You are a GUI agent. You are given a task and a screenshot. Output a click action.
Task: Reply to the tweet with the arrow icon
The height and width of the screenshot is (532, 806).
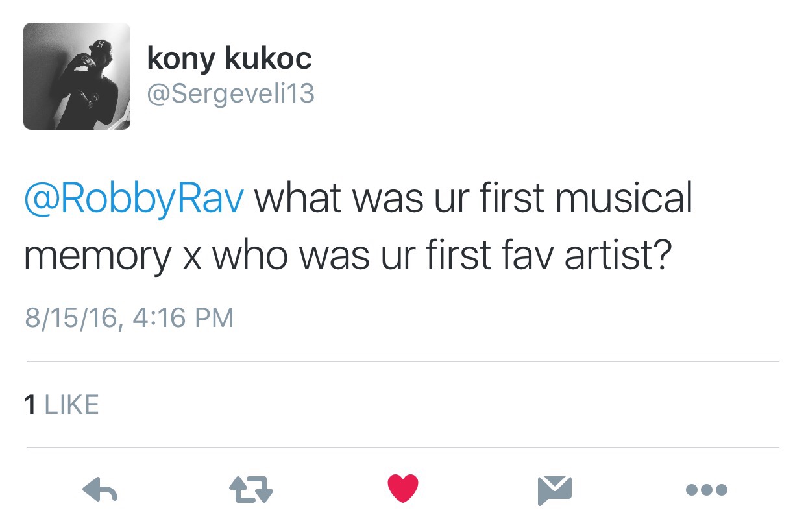(101, 490)
